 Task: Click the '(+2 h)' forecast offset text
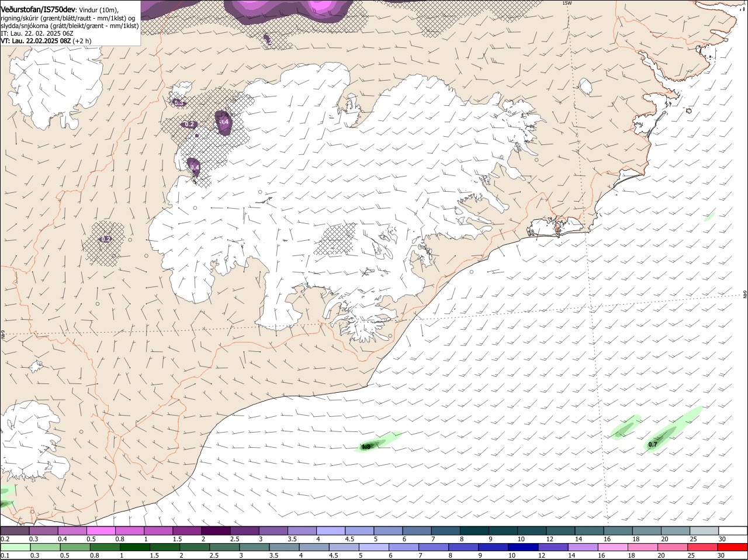coord(82,41)
